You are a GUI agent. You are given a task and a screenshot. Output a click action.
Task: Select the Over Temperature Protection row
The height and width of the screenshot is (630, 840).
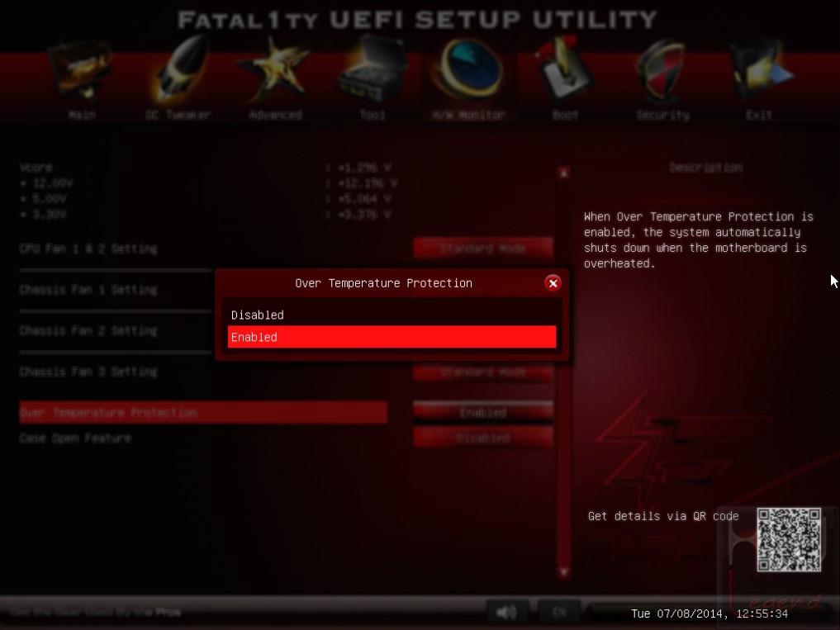[x=203, y=413]
